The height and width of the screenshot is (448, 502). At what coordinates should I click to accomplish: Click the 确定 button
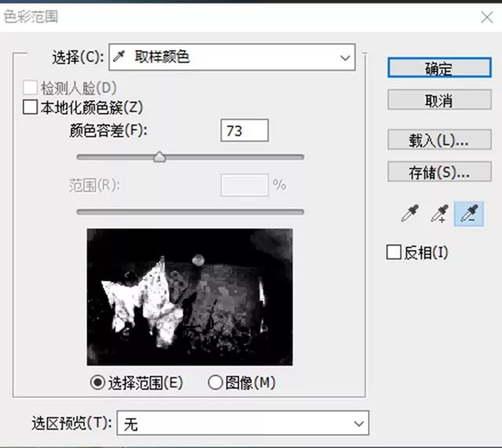tap(439, 67)
